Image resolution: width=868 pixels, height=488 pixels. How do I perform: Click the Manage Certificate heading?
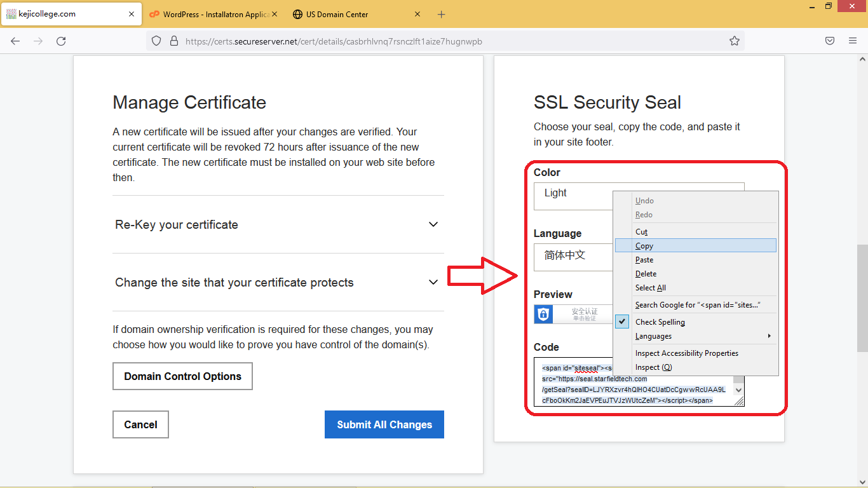(189, 102)
